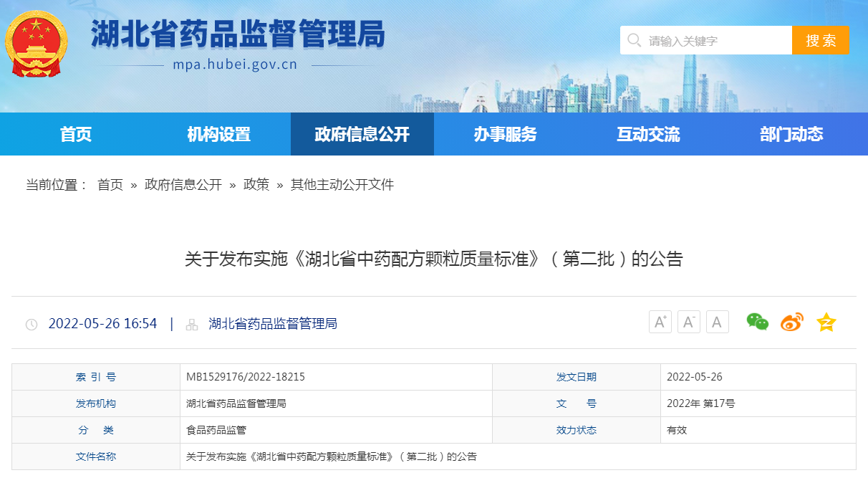
Task: Open the 办事服务 navigation menu item
Action: point(506,134)
